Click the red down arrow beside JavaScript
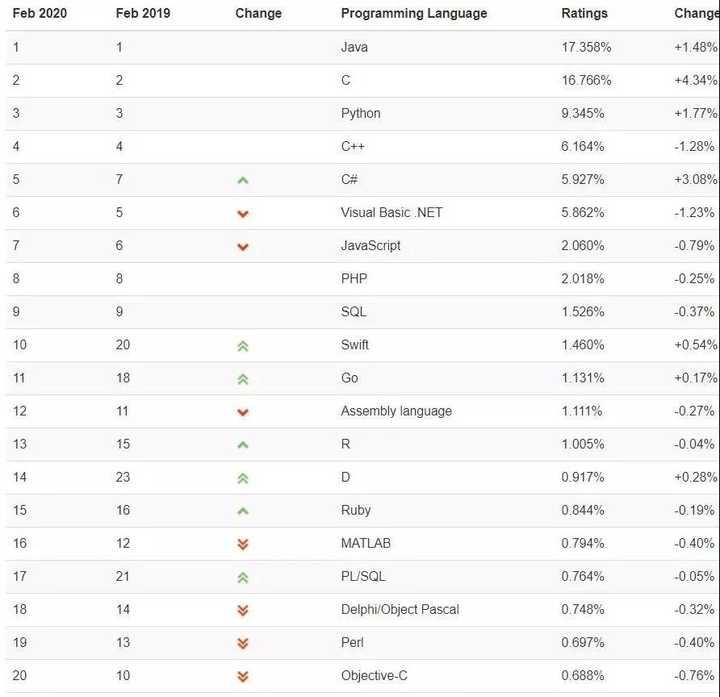 click(242, 247)
